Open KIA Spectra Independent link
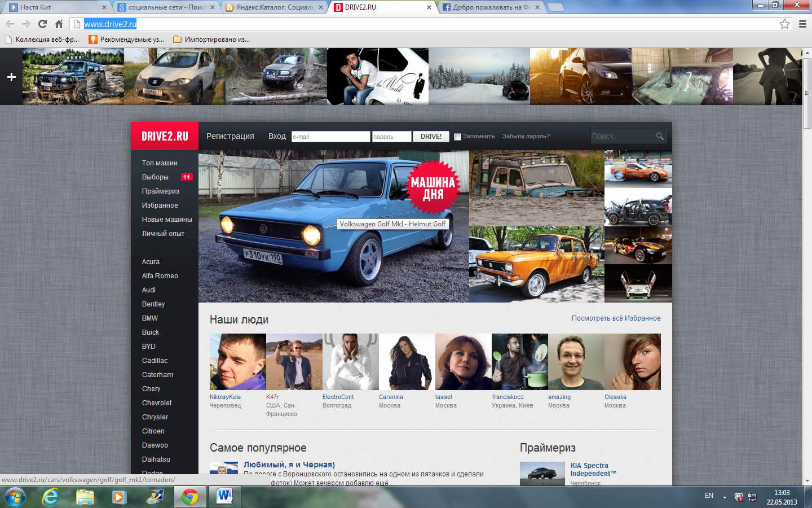Image resolution: width=812 pixels, height=508 pixels. click(x=593, y=470)
